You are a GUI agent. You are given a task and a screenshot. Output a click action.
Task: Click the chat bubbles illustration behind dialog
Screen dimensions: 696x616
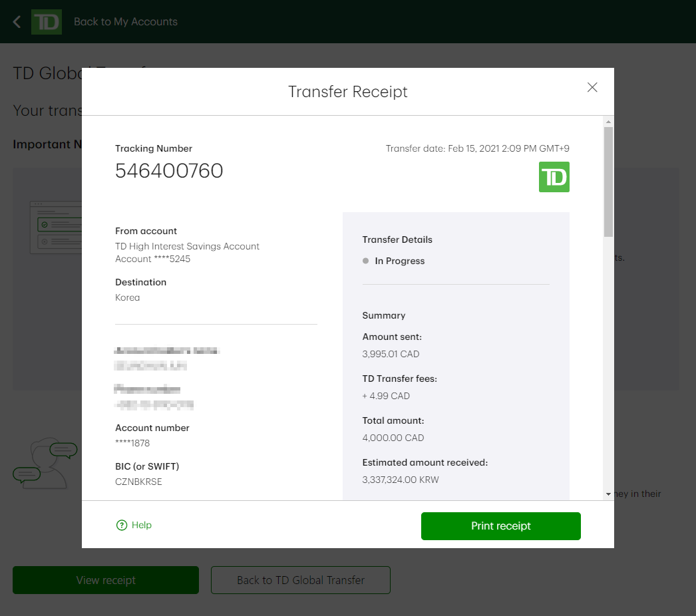tap(45, 464)
